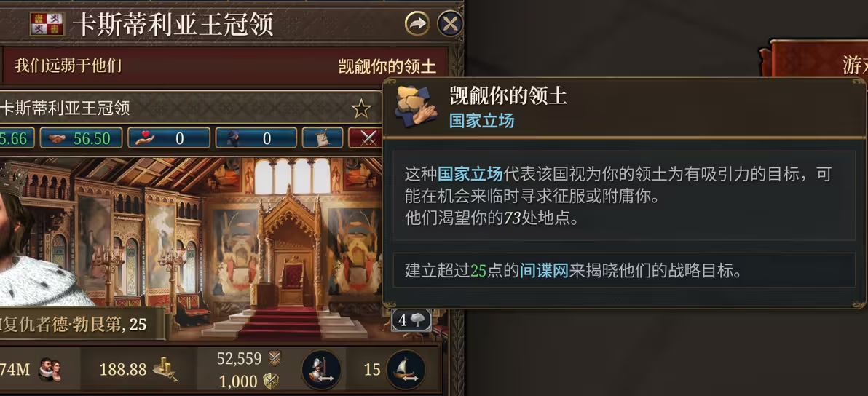Close the 卡斯蒂利亚王冠领 diplomacy panel
This screenshot has height=396, width=868.
[x=450, y=24]
